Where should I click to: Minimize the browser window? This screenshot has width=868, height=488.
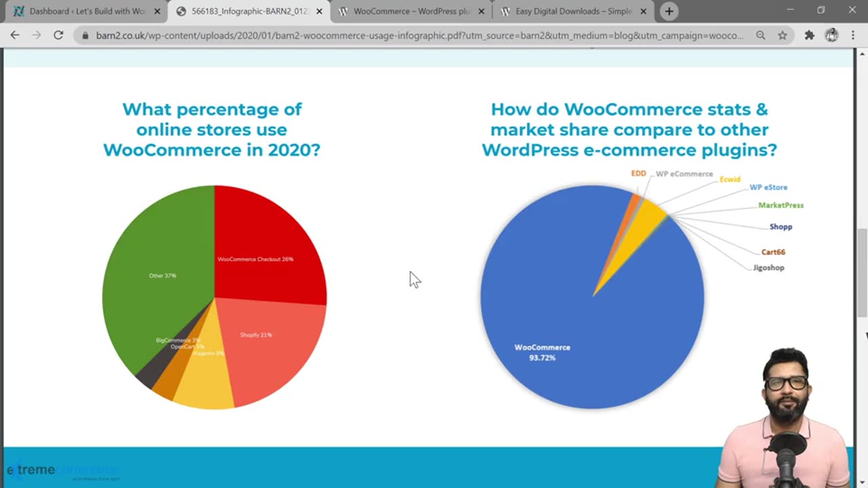(790, 10)
